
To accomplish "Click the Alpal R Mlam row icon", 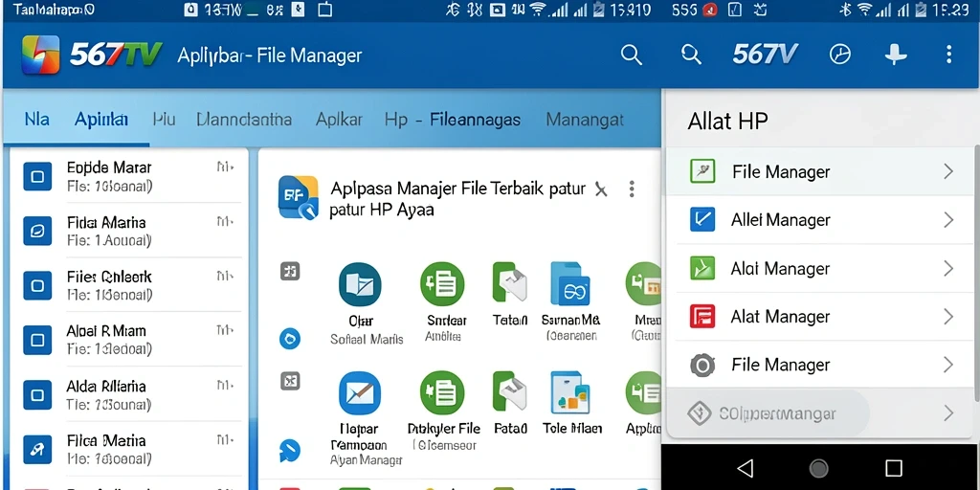I will coord(37,340).
